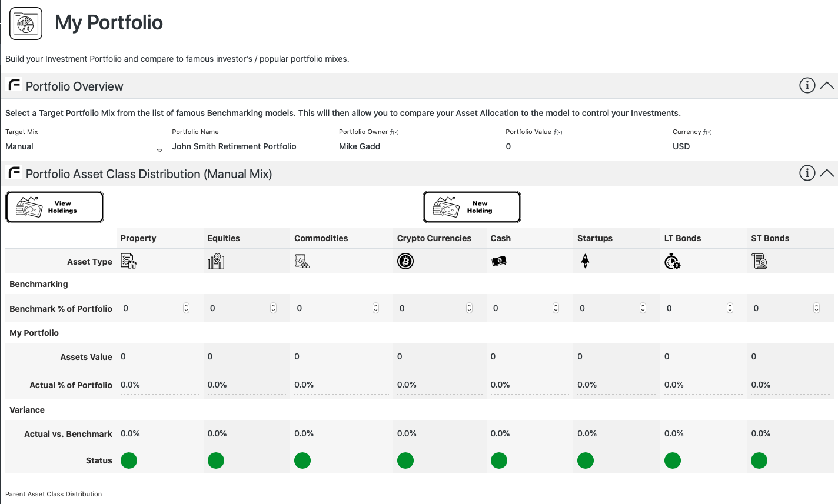Click the Crypto Currencies green status indicator

click(x=405, y=460)
